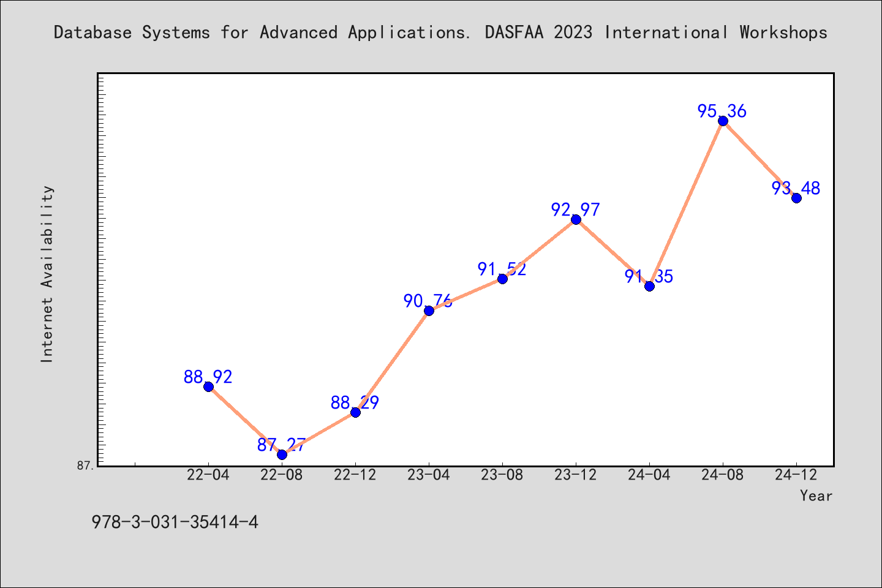Click the 22-08 data point at 87.27
The width and height of the screenshot is (882, 588).
point(282,454)
